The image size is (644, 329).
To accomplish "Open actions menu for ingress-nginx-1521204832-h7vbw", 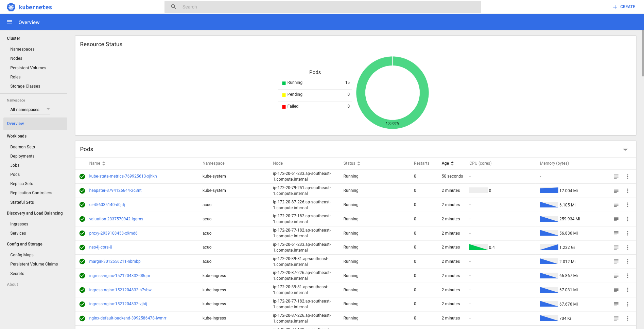I will coord(628,290).
